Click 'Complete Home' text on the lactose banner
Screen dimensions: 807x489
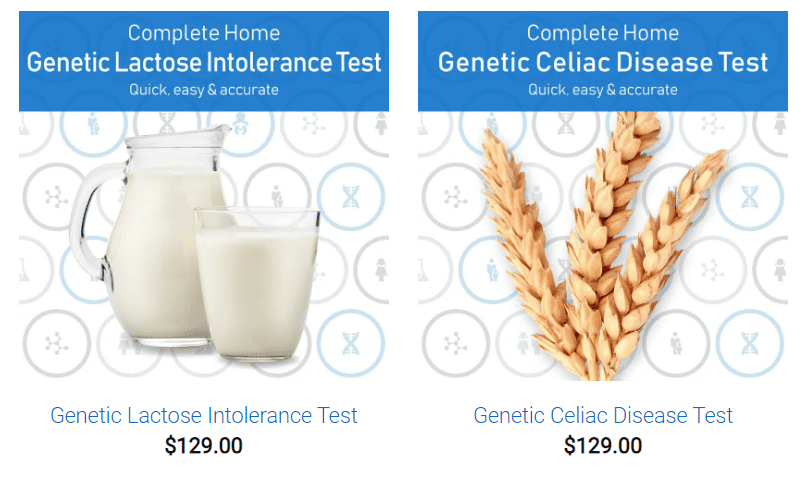point(204,33)
